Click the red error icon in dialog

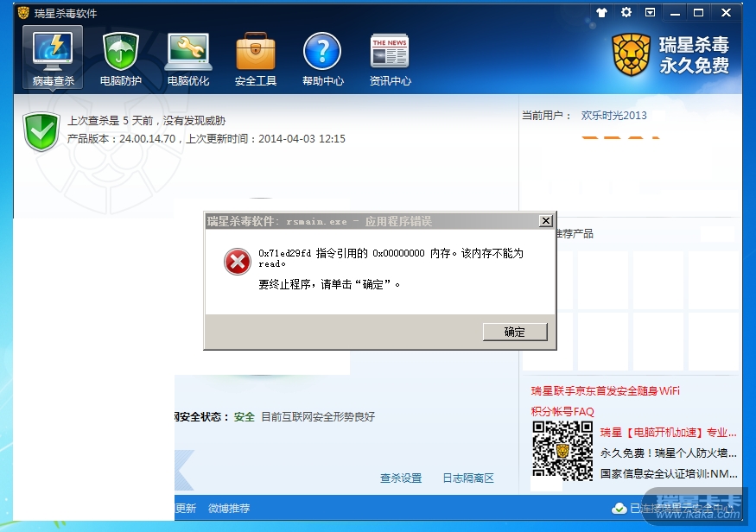[238, 262]
